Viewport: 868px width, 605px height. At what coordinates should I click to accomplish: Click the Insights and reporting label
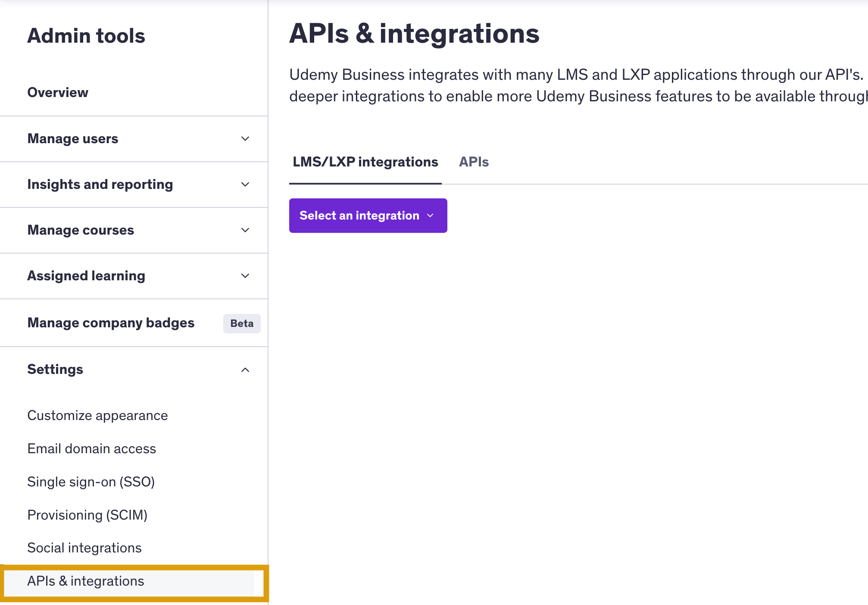click(x=100, y=185)
